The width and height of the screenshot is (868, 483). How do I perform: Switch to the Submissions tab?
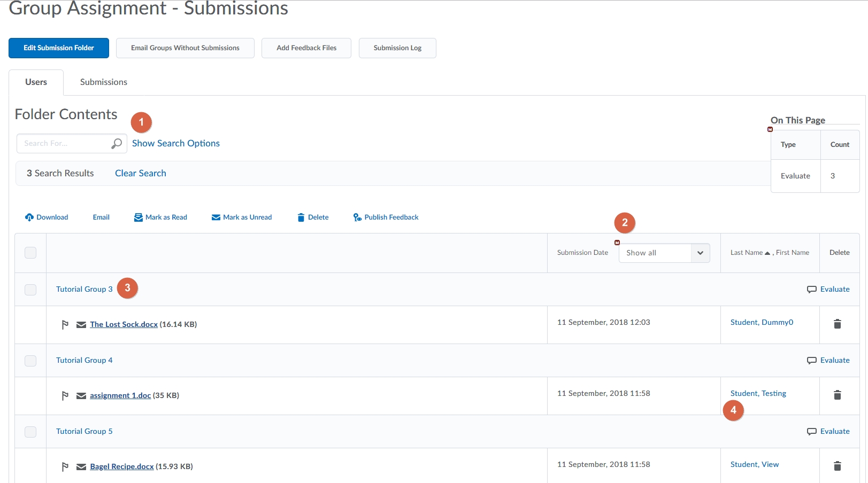tap(104, 82)
